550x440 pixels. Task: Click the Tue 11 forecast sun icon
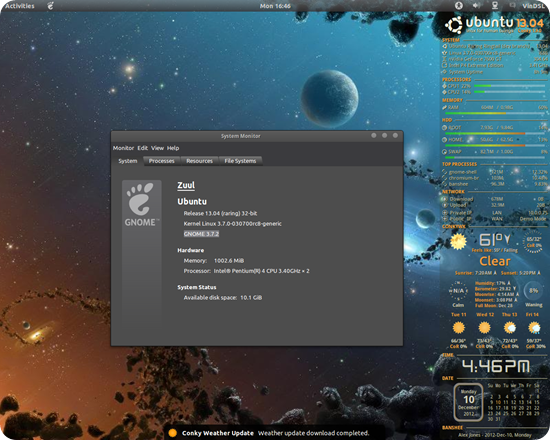click(x=458, y=328)
